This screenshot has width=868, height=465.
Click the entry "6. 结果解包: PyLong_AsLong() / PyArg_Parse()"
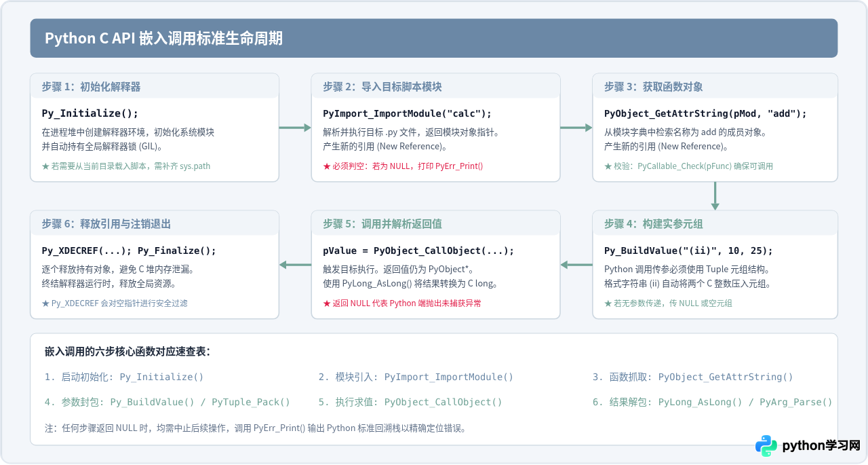point(713,402)
